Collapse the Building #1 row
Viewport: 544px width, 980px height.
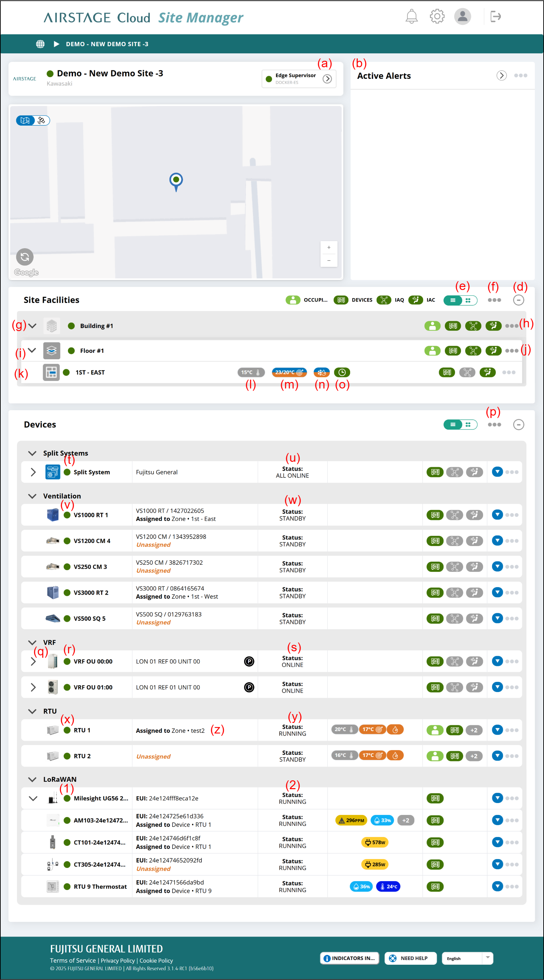coord(32,326)
